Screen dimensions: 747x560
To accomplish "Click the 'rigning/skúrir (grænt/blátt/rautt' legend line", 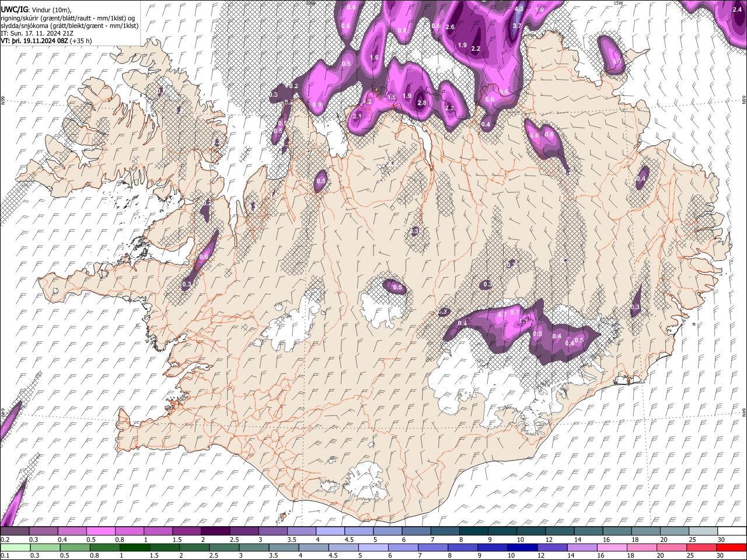I will click(x=68, y=18).
